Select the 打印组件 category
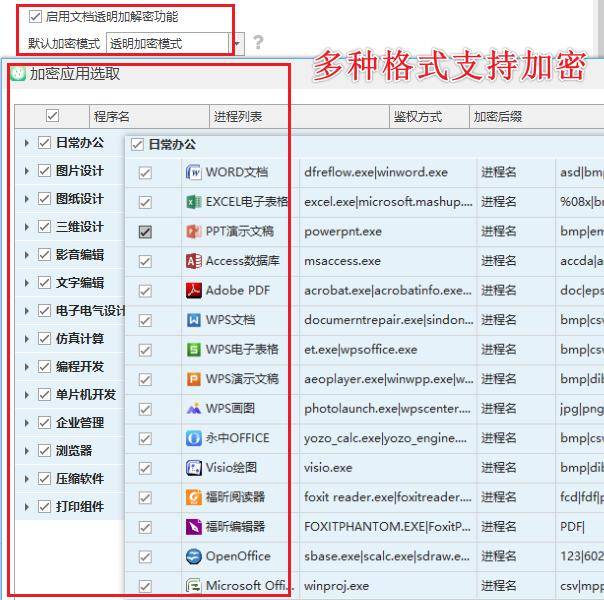 (x=80, y=506)
